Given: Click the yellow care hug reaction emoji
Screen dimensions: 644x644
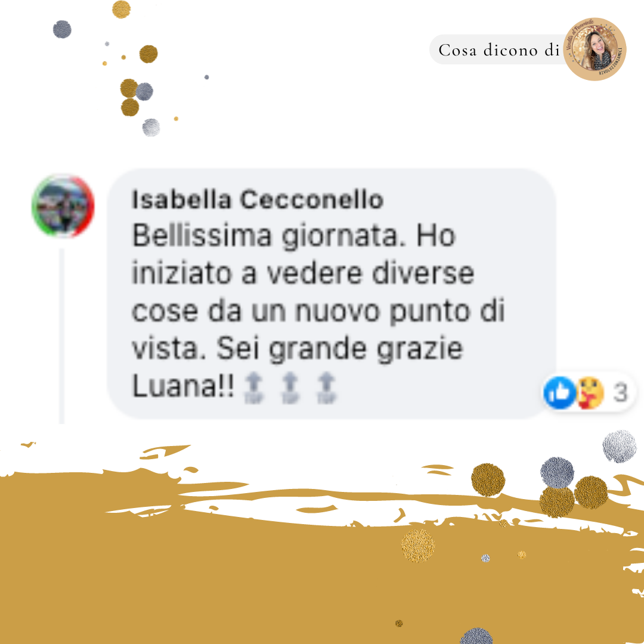Looking at the screenshot, I should 590,392.
